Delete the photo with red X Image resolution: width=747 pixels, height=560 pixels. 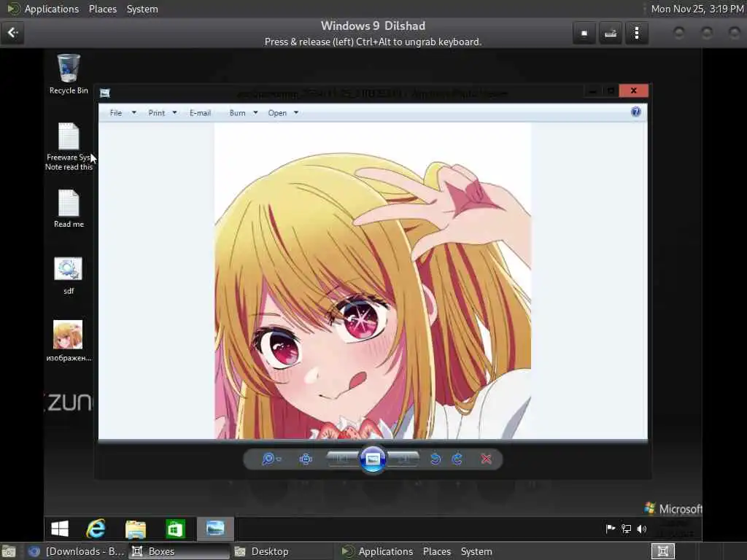486,459
